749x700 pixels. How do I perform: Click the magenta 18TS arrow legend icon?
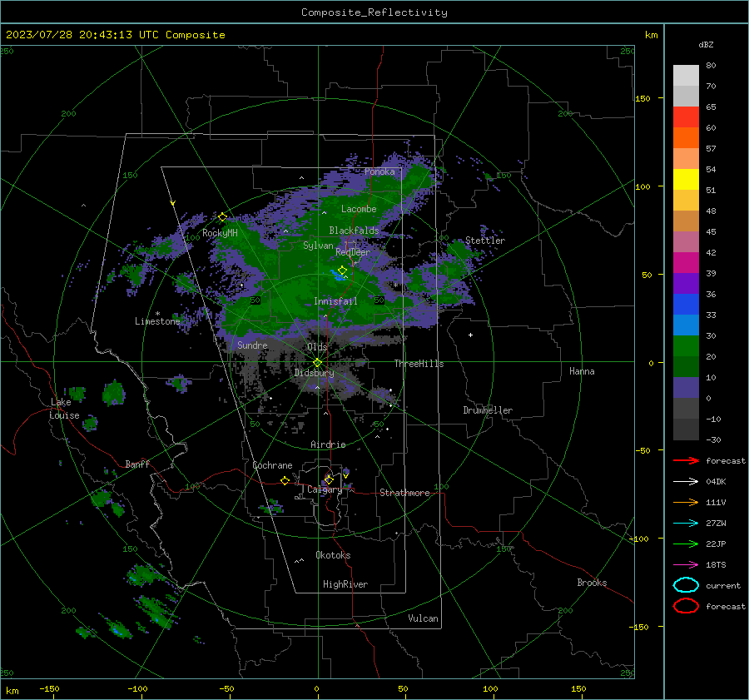click(686, 565)
